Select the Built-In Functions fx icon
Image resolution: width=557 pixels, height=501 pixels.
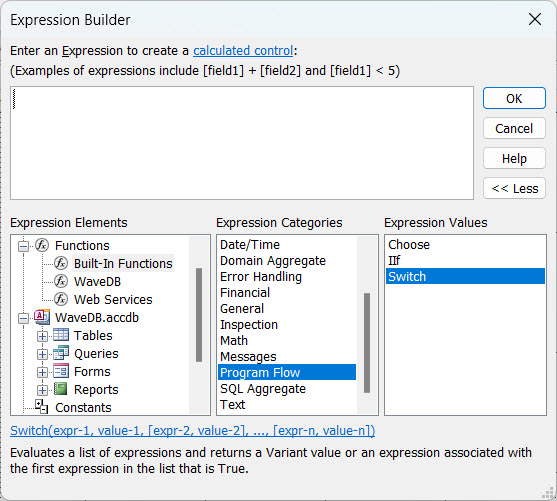pos(61,263)
